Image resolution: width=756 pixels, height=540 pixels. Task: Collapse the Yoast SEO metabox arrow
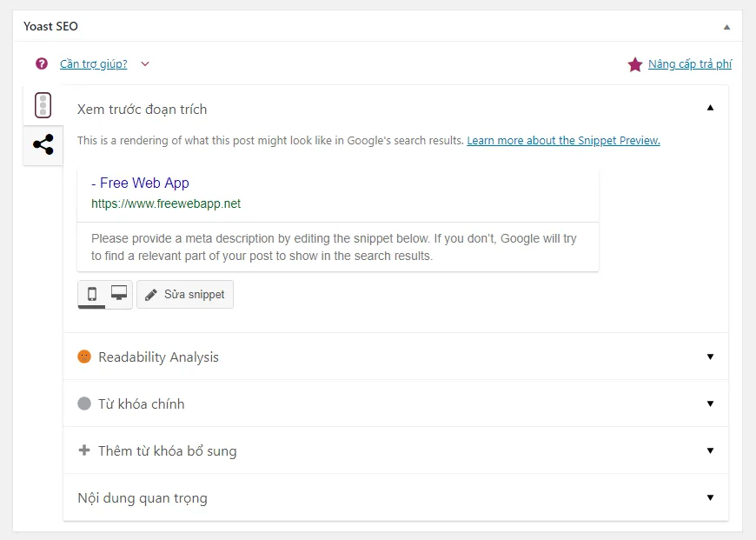tap(726, 27)
